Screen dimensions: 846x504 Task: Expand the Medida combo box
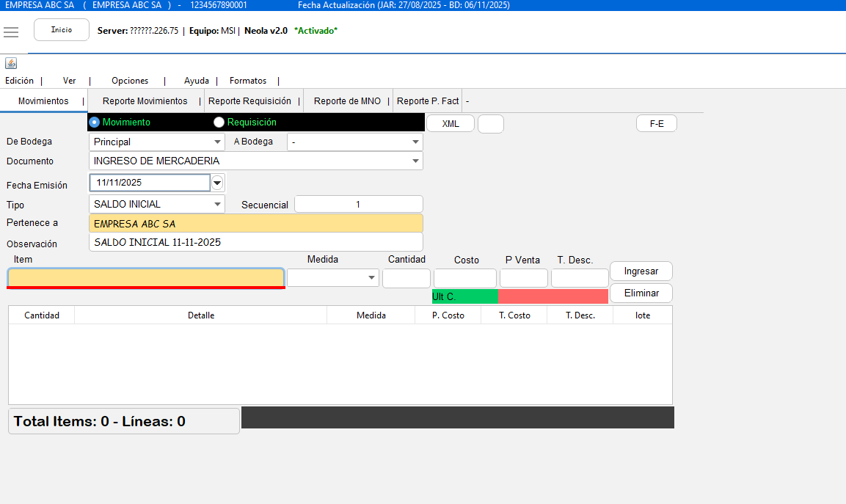(371, 278)
